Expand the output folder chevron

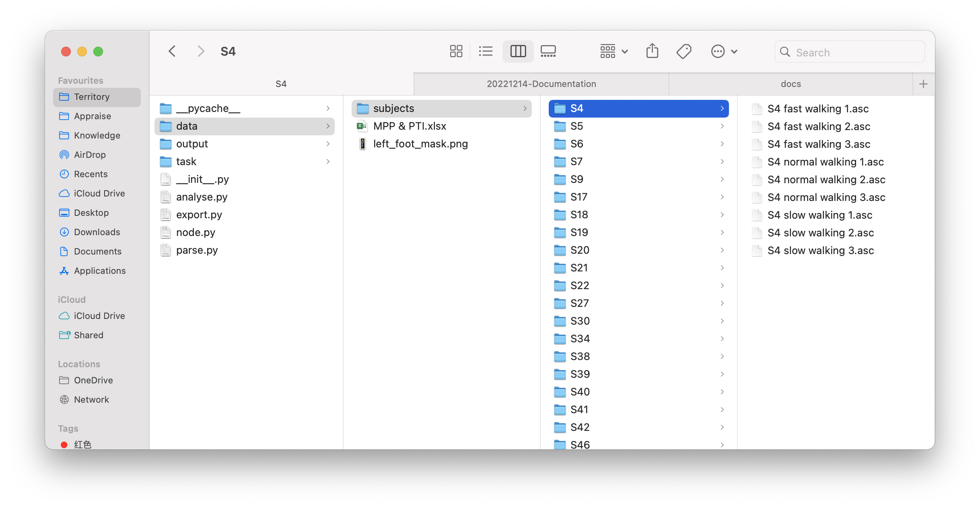tap(328, 144)
